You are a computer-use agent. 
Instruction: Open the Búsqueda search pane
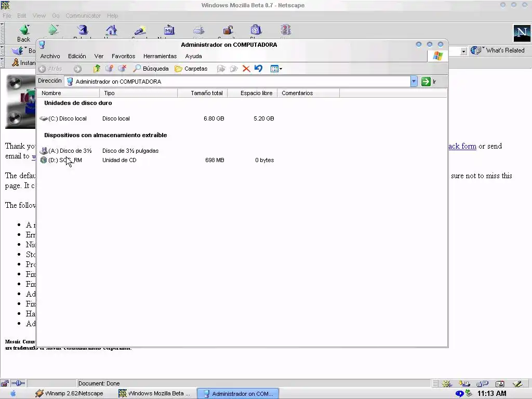(151, 69)
